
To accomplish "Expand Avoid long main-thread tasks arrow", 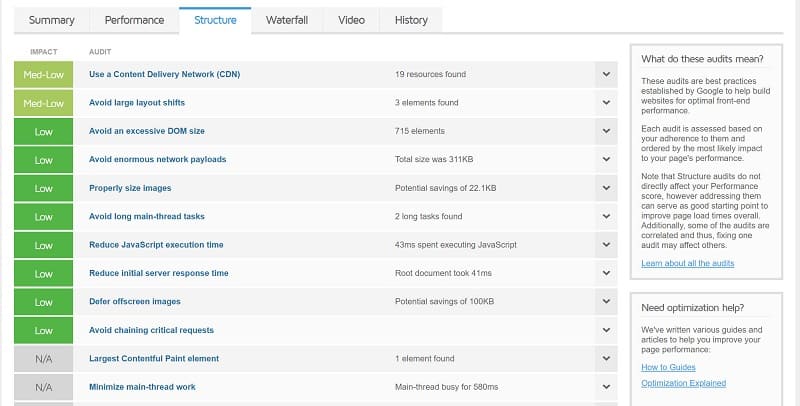I will click(x=605, y=216).
